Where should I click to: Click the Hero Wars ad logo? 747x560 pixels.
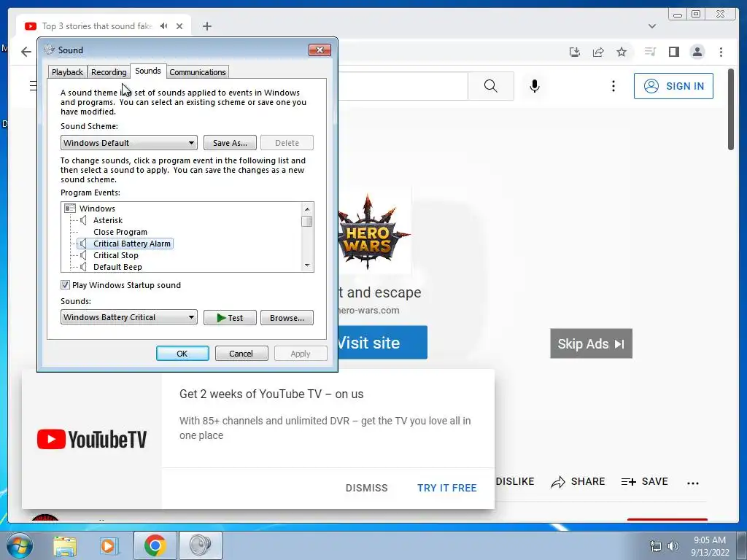pyautogui.click(x=374, y=231)
